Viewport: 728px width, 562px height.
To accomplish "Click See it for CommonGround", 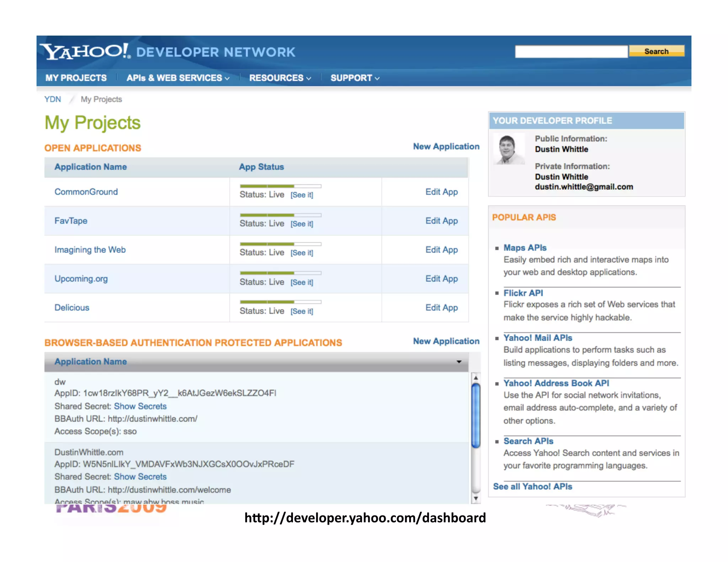I will 302,195.
